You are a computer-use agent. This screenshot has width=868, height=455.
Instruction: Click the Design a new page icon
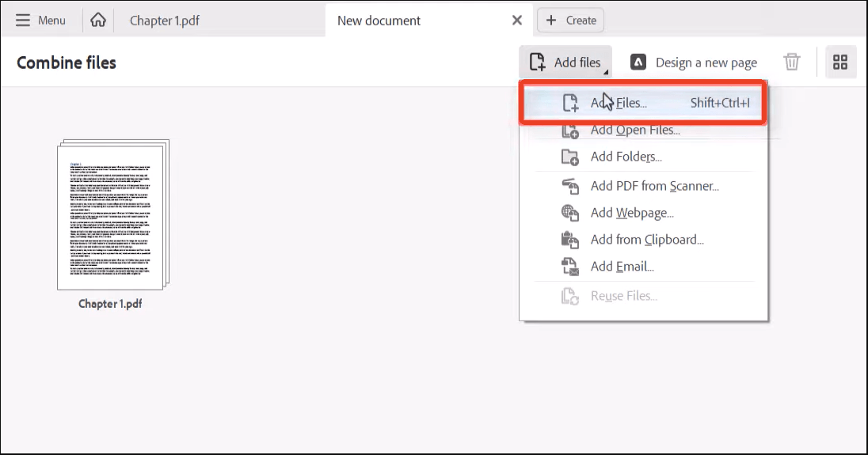[638, 62]
